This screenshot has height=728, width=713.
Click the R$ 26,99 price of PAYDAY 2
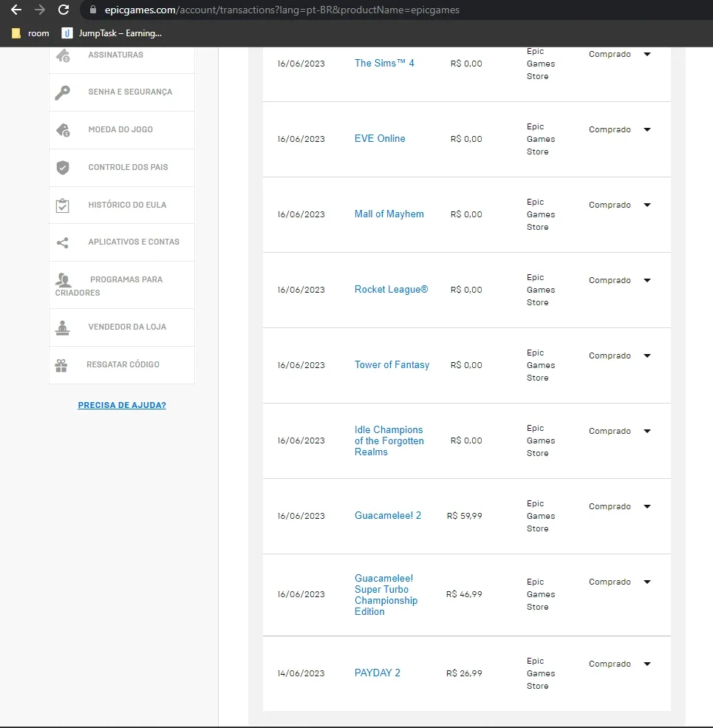[x=464, y=673]
